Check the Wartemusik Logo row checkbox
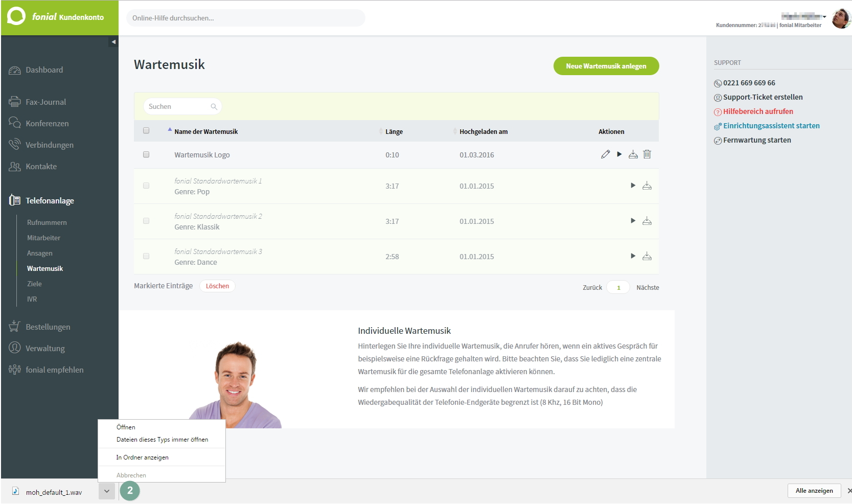 click(x=146, y=154)
